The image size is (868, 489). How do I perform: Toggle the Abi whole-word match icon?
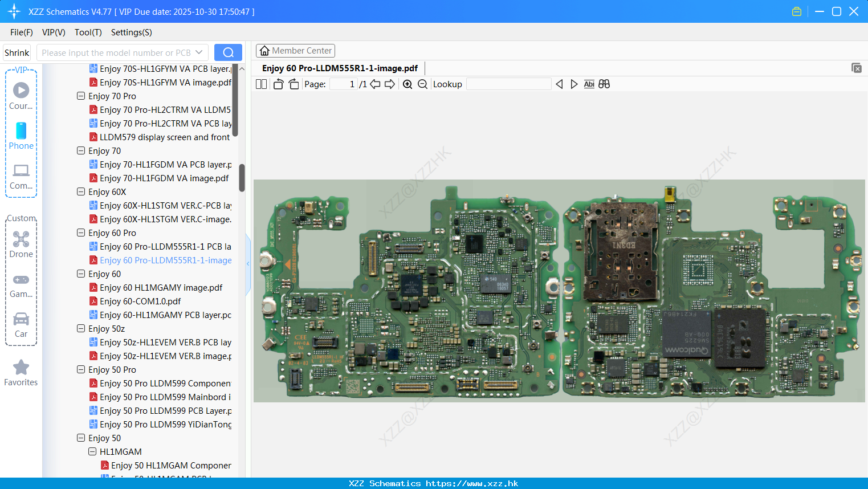pyautogui.click(x=589, y=84)
